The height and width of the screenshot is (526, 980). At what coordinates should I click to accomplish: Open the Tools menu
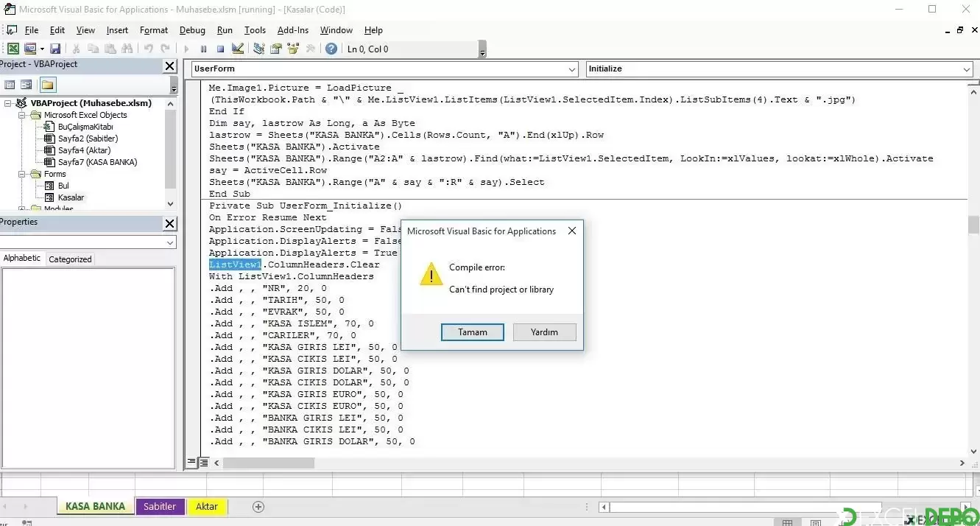255,30
